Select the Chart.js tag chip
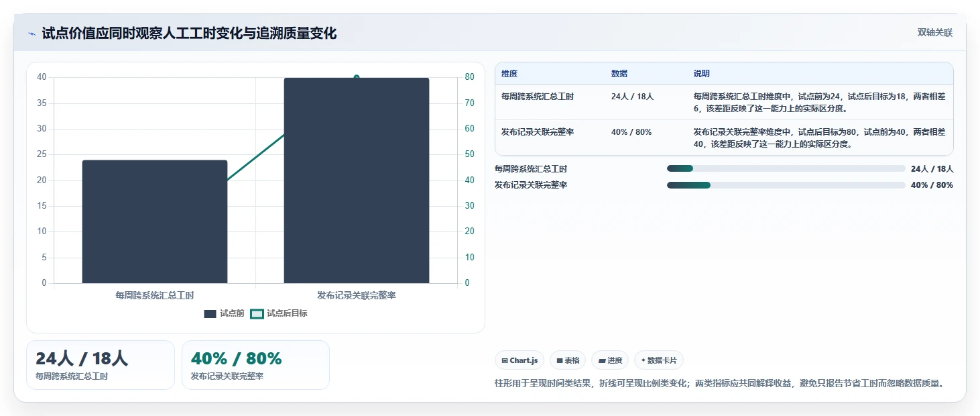The width and height of the screenshot is (980, 416). 519,360
